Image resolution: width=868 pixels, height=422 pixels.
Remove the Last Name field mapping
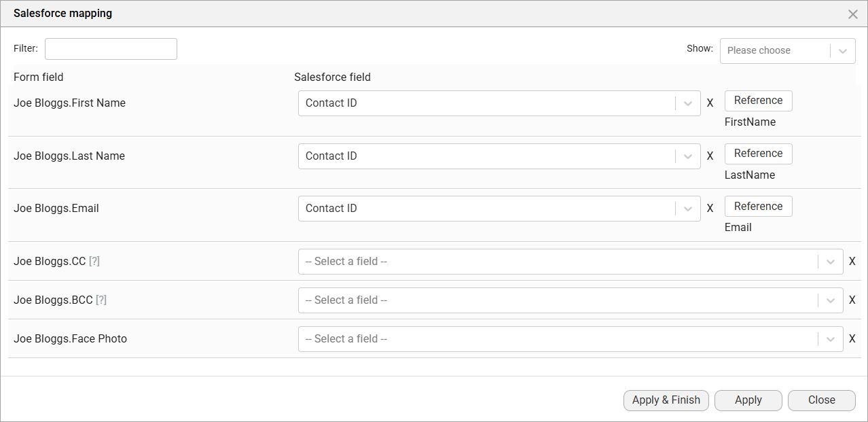point(710,156)
